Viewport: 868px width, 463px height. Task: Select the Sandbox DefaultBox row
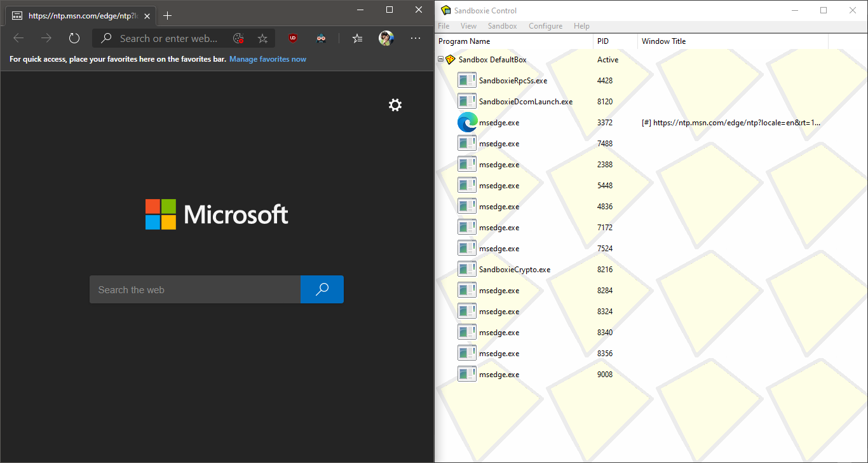click(492, 60)
